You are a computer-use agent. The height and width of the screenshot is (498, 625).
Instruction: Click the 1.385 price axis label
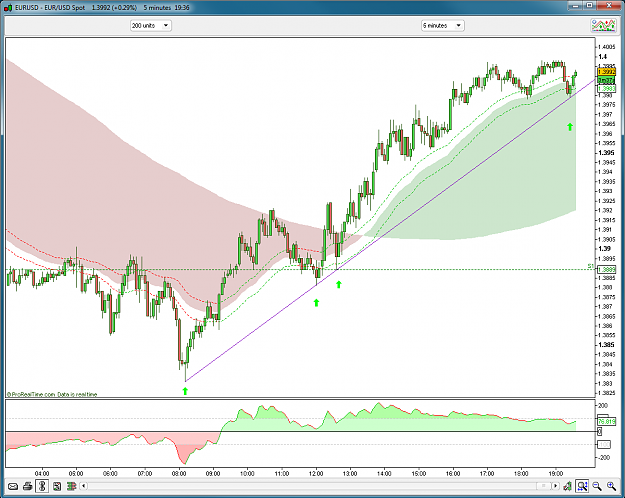pos(606,344)
